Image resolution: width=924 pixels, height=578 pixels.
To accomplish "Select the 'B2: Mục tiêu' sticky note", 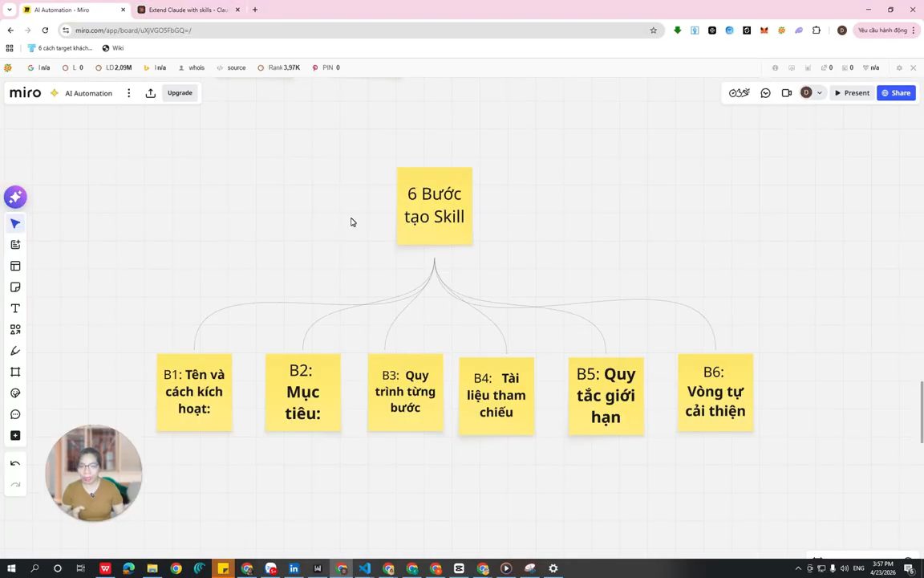I will 303,393.
